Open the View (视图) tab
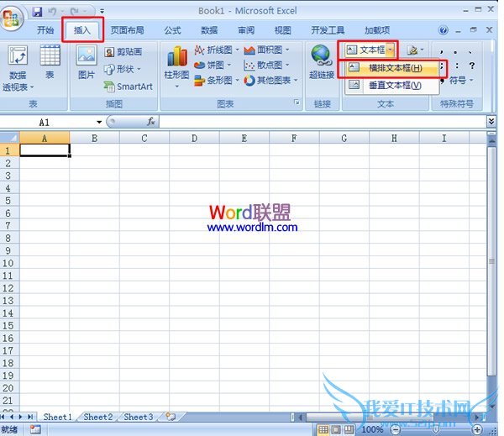This screenshot has width=504, height=436. click(282, 30)
